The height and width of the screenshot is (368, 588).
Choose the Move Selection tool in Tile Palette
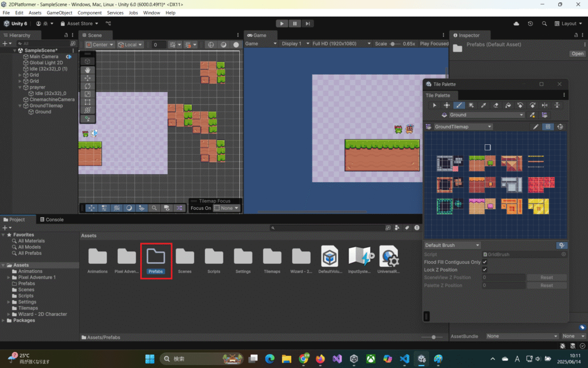[x=447, y=105]
